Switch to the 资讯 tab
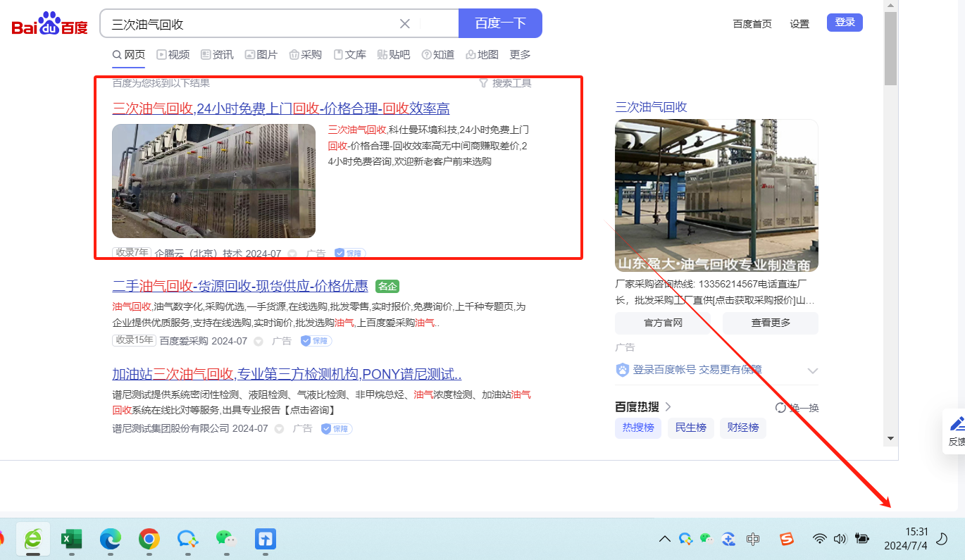This screenshot has width=965, height=560. click(x=217, y=55)
